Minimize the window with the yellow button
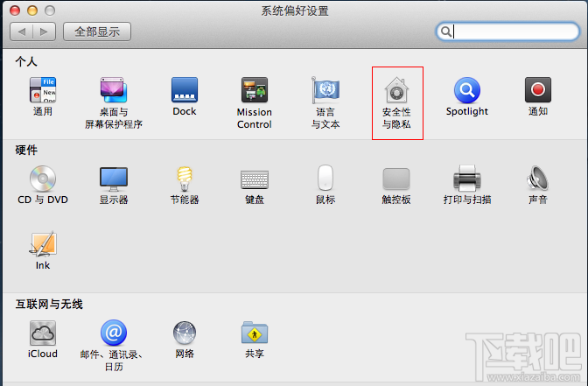 (32, 11)
